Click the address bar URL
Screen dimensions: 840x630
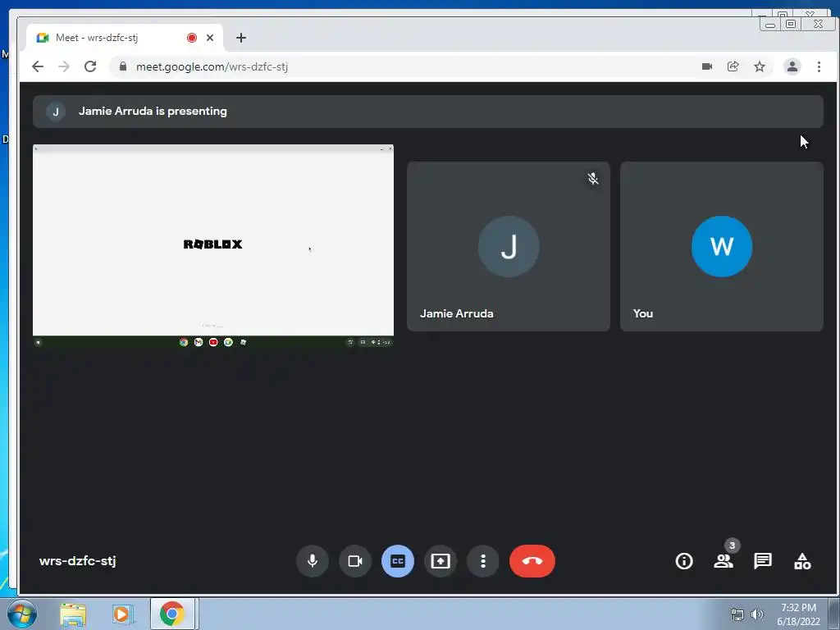tap(212, 67)
